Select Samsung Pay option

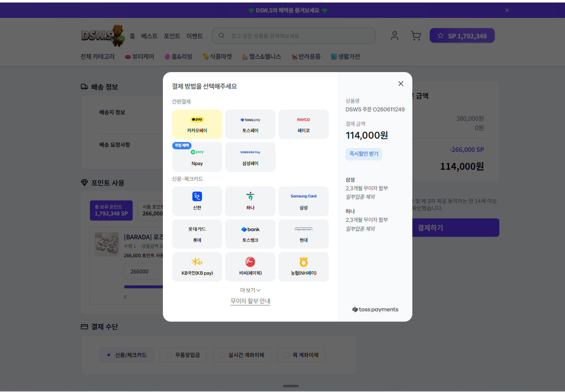pos(250,157)
